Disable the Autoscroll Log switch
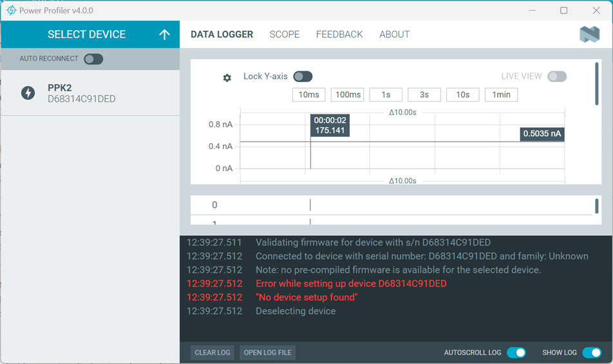 click(x=516, y=352)
